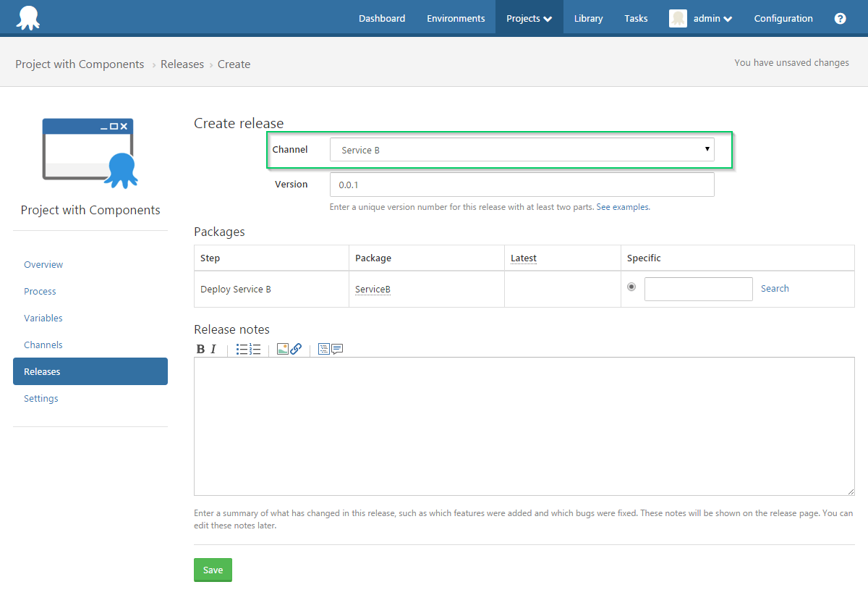Insert a numbered list in release notes
The height and width of the screenshot is (595, 868).
click(x=255, y=349)
